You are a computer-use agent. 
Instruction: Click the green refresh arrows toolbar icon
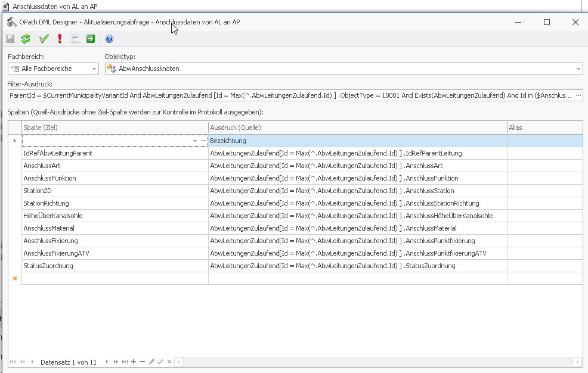tap(26, 39)
